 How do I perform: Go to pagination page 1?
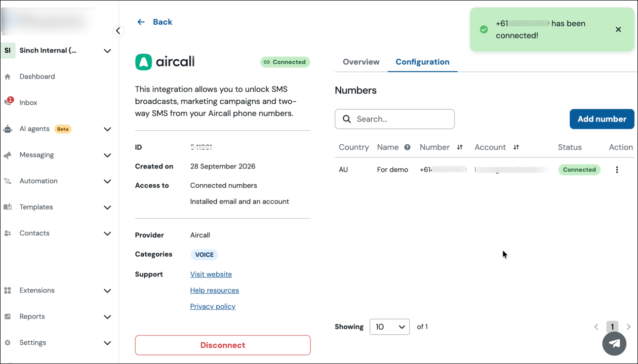(x=612, y=327)
